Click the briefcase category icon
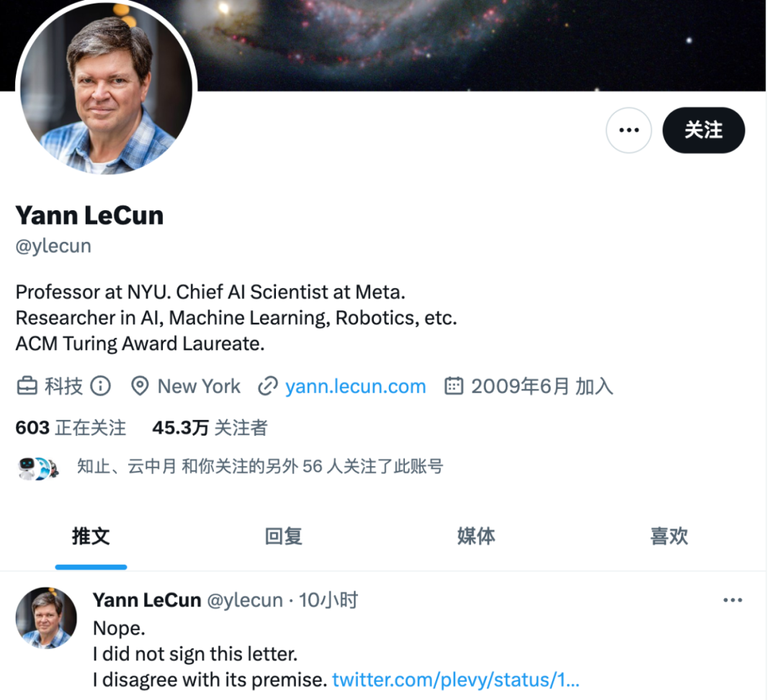 click(x=27, y=386)
